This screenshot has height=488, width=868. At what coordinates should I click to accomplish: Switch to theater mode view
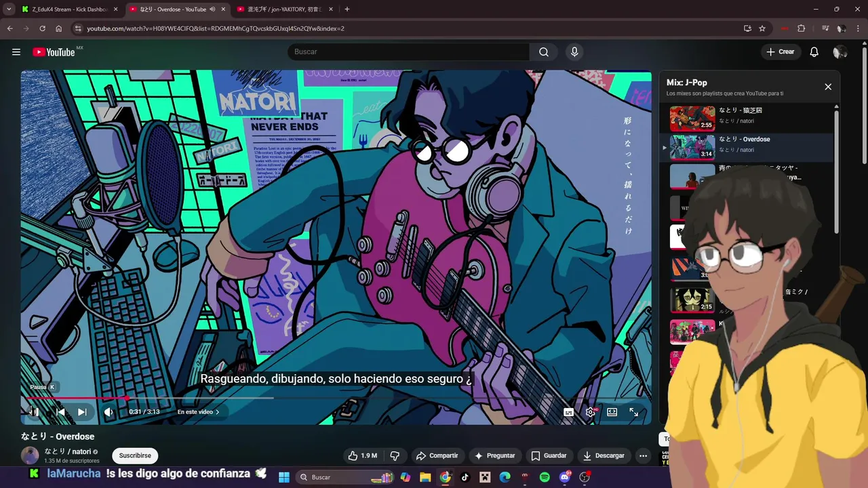pyautogui.click(x=612, y=412)
